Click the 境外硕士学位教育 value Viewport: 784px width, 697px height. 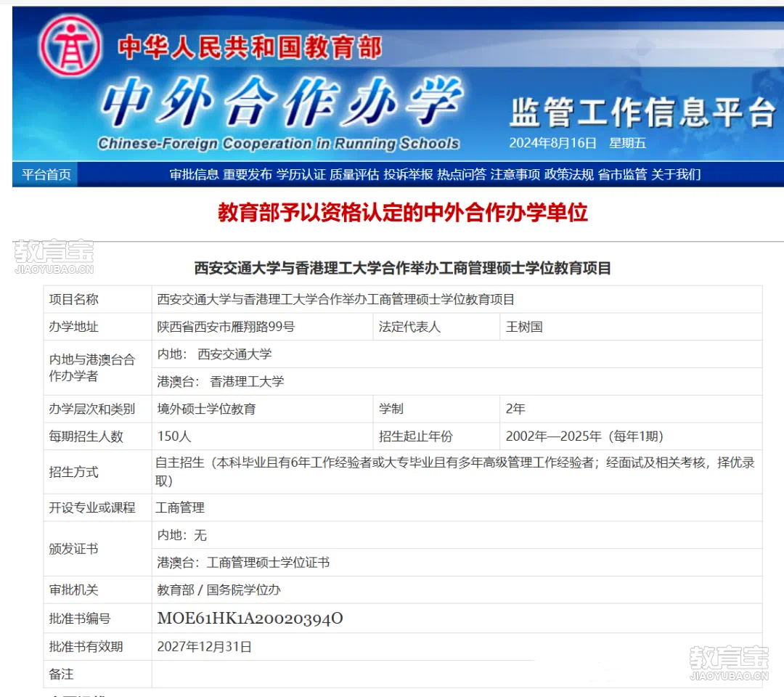(x=206, y=409)
